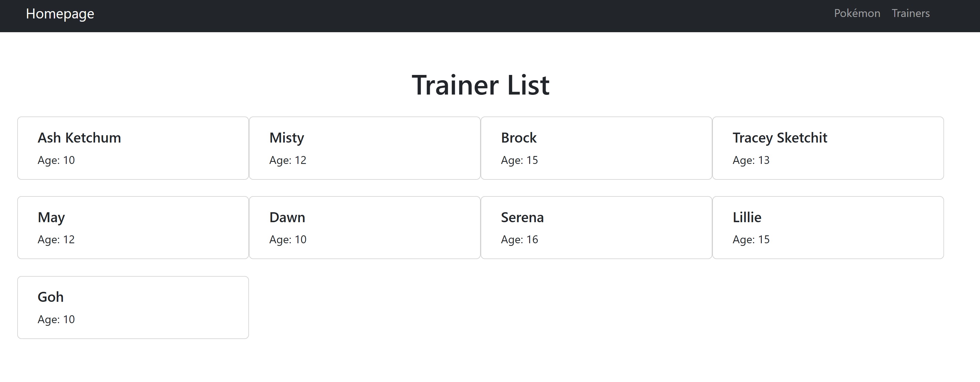Select the May trainer card
980x382 pixels.
(x=133, y=227)
